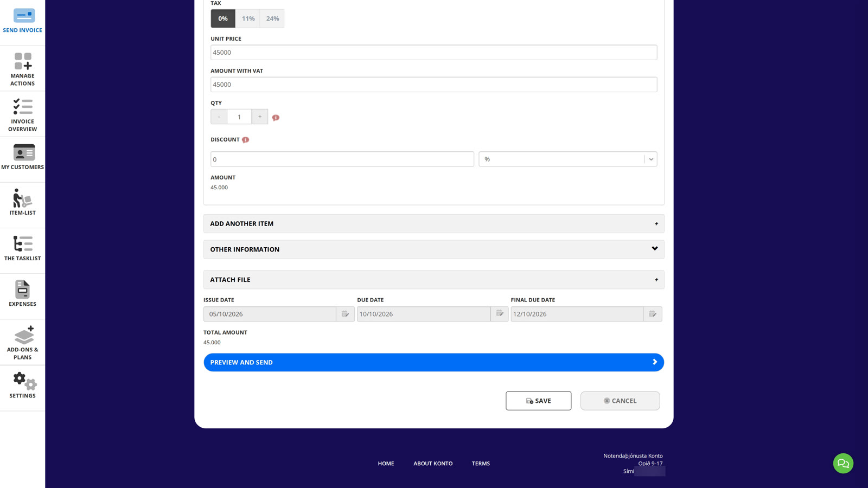The image size is (868, 488).
Task: Click the Discount info icon
Action: pyautogui.click(x=245, y=140)
